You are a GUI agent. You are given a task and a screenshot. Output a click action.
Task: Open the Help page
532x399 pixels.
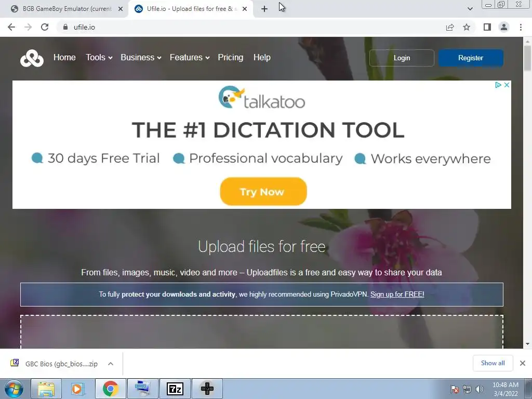click(262, 57)
